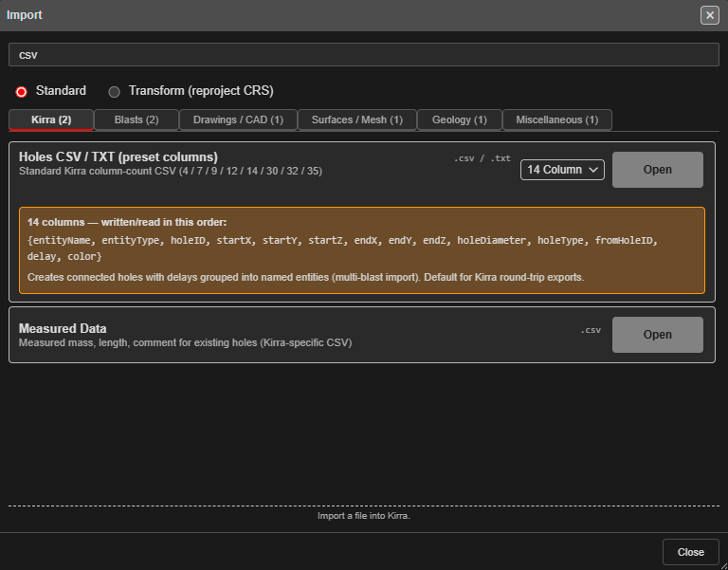This screenshot has width=728, height=570.
Task: Switch to the Kirra (2) tab
Action: tap(51, 120)
